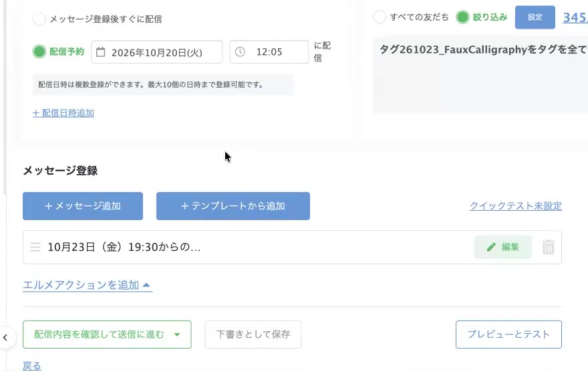Viewport: 588px width, 372px height.
Task: Click 下書きとして保存 button
Action: click(253, 335)
